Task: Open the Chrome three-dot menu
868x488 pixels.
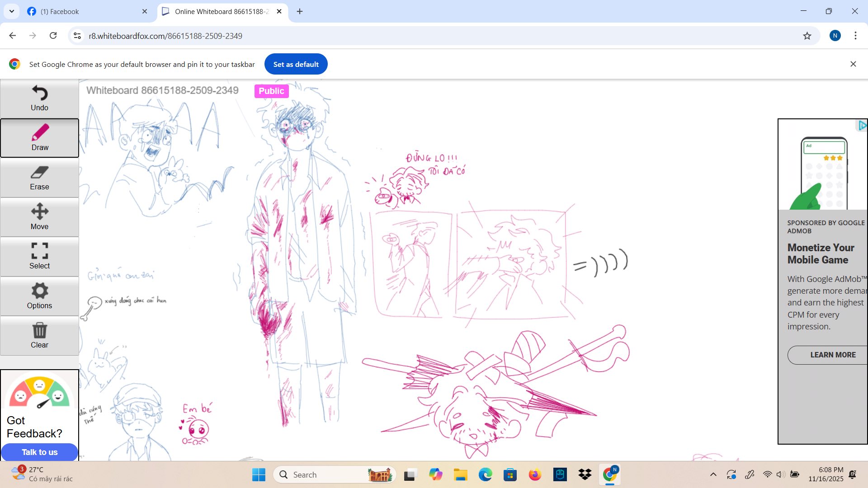Action: pyautogui.click(x=855, y=36)
